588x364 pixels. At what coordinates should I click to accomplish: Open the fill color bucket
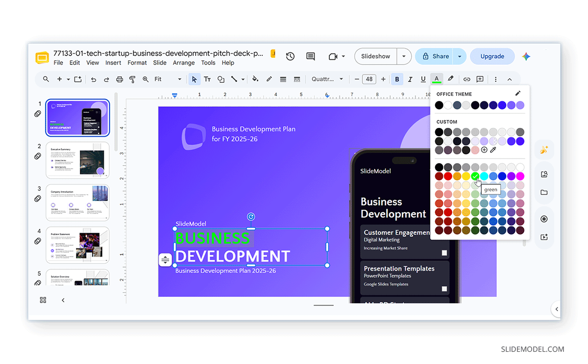(x=255, y=79)
